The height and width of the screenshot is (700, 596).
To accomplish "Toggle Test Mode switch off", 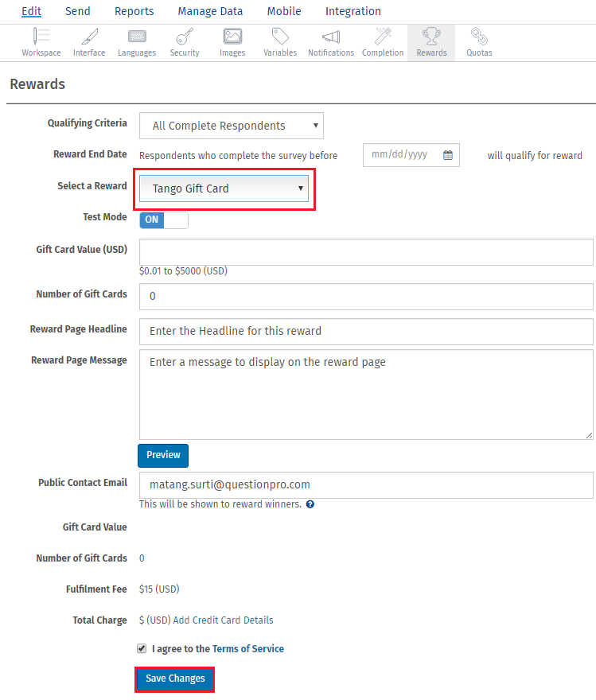I will click(164, 220).
